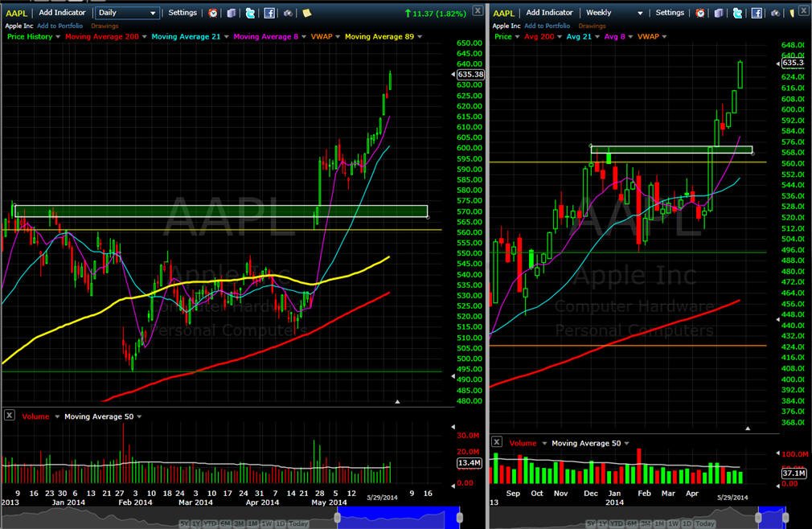
Task: Select the YTD range on the Weekly chart
Action: pos(617,524)
